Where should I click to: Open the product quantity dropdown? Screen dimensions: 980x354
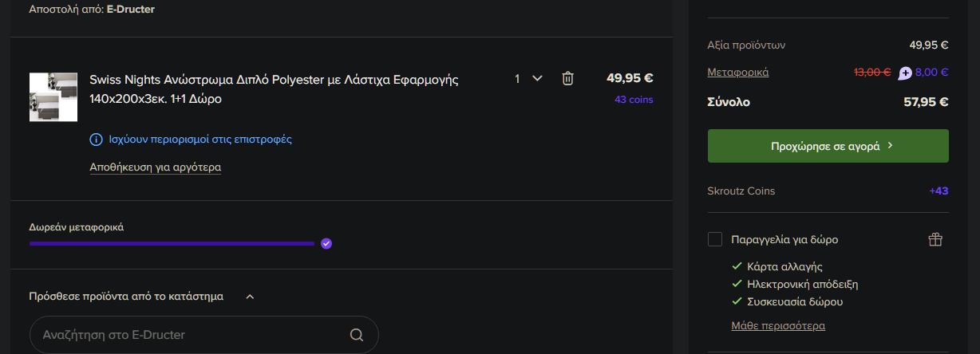pyautogui.click(x=528, y=78)
